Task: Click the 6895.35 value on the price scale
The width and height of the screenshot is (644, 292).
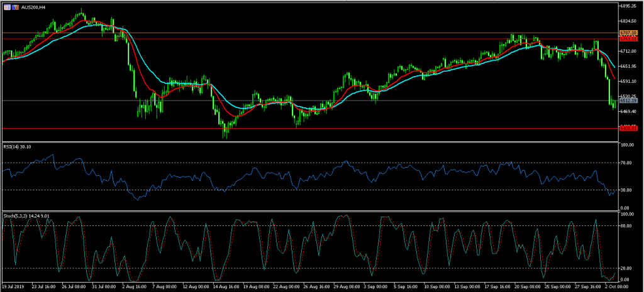Action: [x=629, y=6]
